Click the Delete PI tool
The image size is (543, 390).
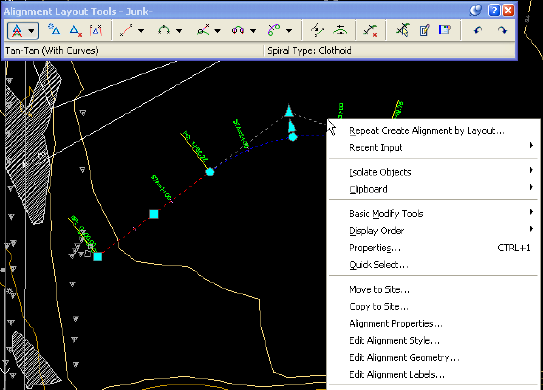[x=75, y=30]
